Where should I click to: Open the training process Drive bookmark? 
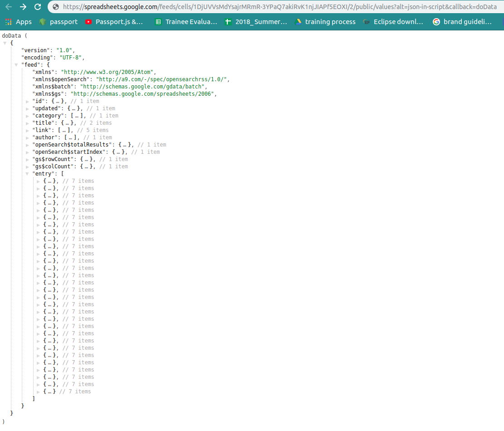tap(325, 22)
